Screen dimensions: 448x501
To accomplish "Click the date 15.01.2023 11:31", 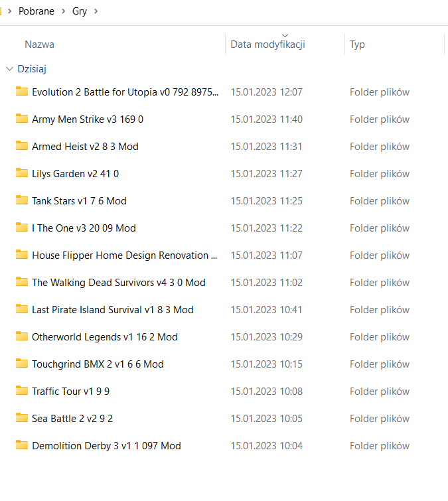I will (x=267, y=147).
